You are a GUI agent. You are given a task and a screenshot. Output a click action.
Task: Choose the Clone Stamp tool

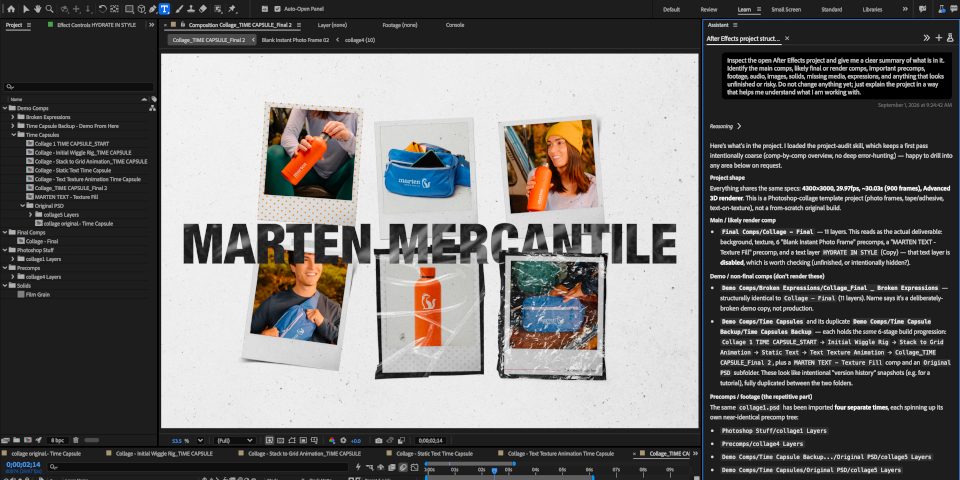(x=190, y=9)
